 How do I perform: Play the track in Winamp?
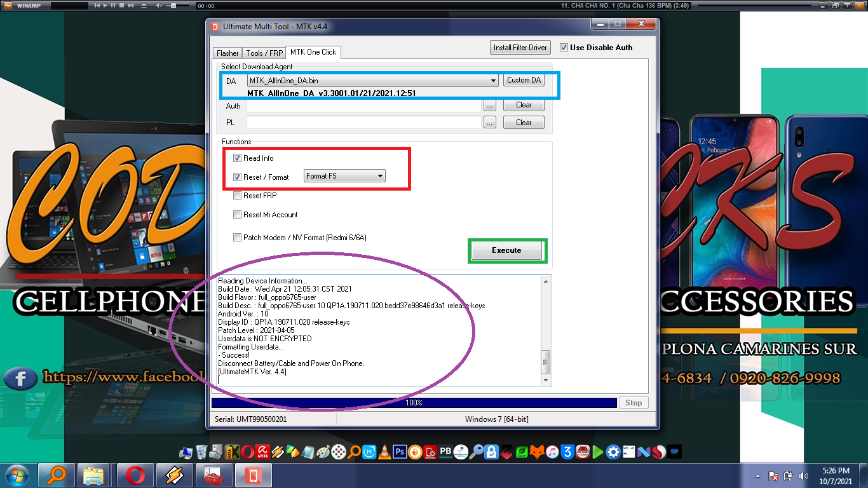coord(105,5)
